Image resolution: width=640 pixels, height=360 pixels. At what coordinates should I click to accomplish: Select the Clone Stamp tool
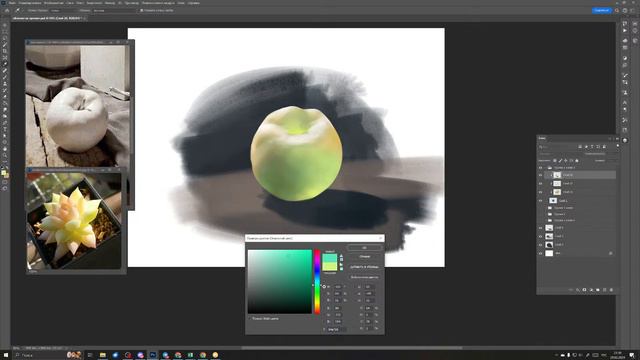[x=5, y=84]
